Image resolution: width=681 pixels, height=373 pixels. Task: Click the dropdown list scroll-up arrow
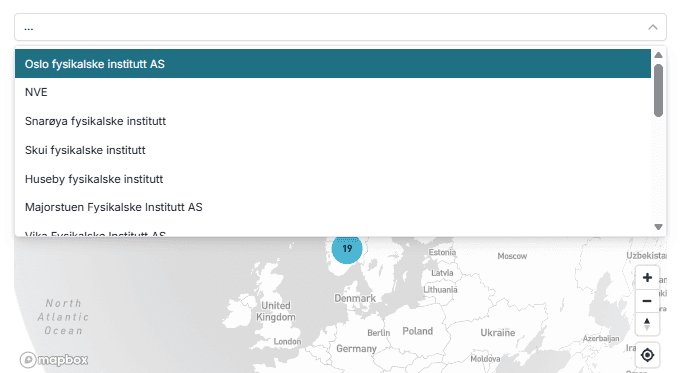658,55
